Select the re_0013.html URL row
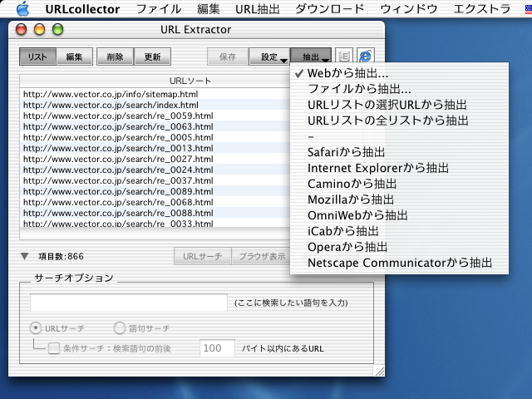 click(x=155, y=148)
